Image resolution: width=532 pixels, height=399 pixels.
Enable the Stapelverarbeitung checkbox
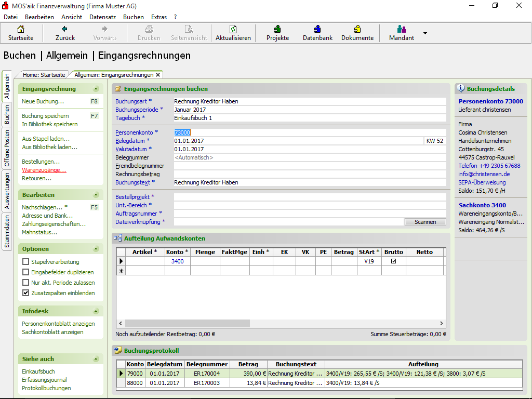[x=26, y=262]
